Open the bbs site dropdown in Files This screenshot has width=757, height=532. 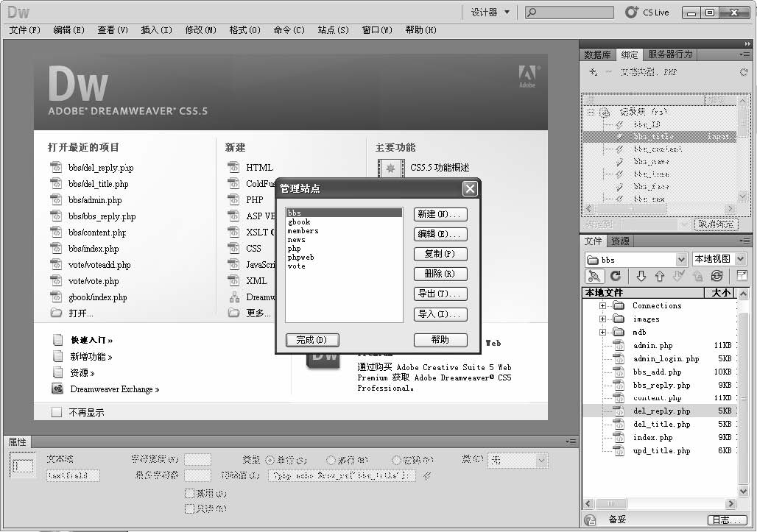[x=680, y=260]
